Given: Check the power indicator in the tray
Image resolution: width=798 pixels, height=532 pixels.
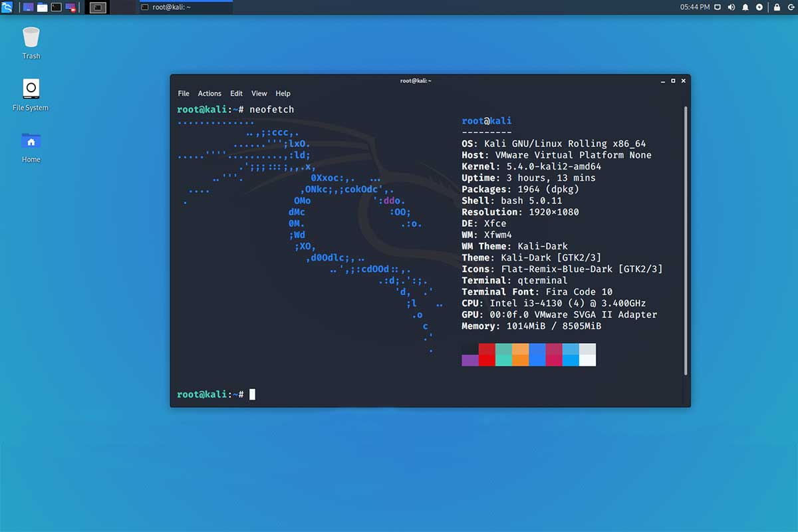Looking at the screenshot, I should click(759, 7).
